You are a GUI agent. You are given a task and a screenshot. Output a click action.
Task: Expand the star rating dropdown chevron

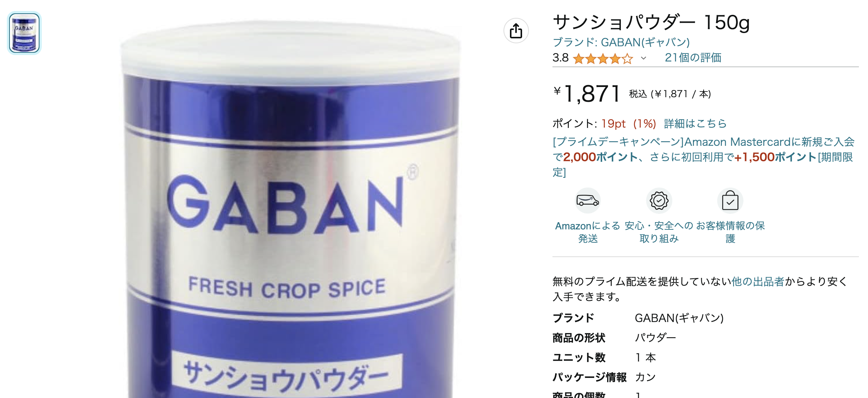[x=644, y=58]
